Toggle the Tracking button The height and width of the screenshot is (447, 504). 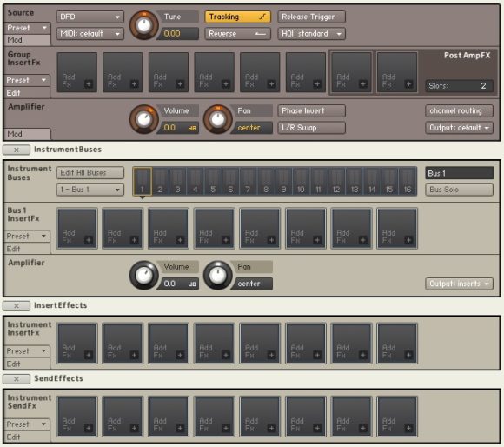pyautogui.click(x=237, y=17)
